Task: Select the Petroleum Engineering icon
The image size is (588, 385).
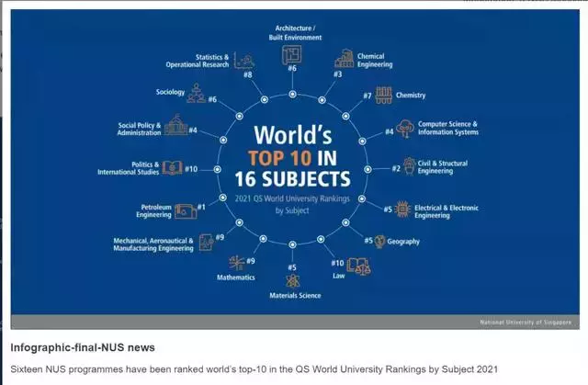Action: click(x=185, y=209)
